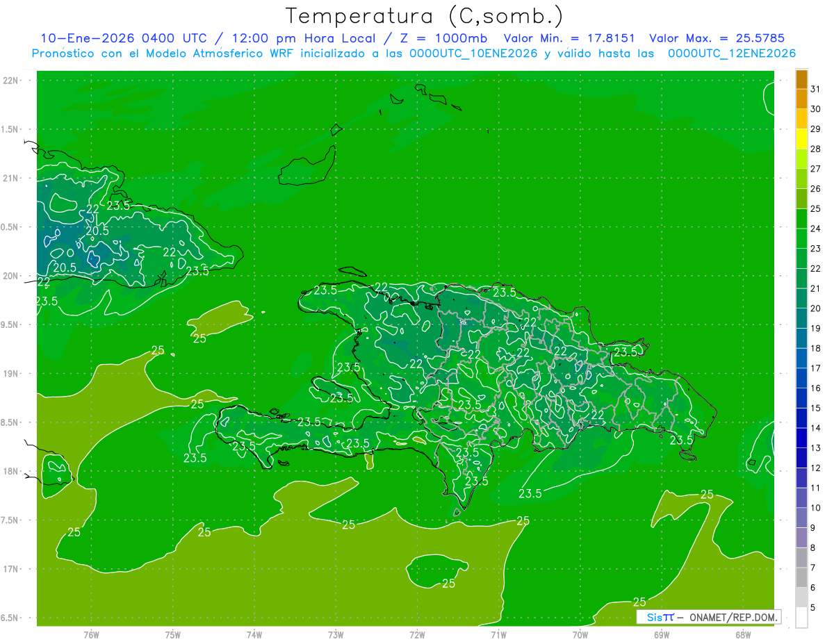
Task: Click the '25' contour label just above the ONAMET box
Action: click(x=639, y=602)
